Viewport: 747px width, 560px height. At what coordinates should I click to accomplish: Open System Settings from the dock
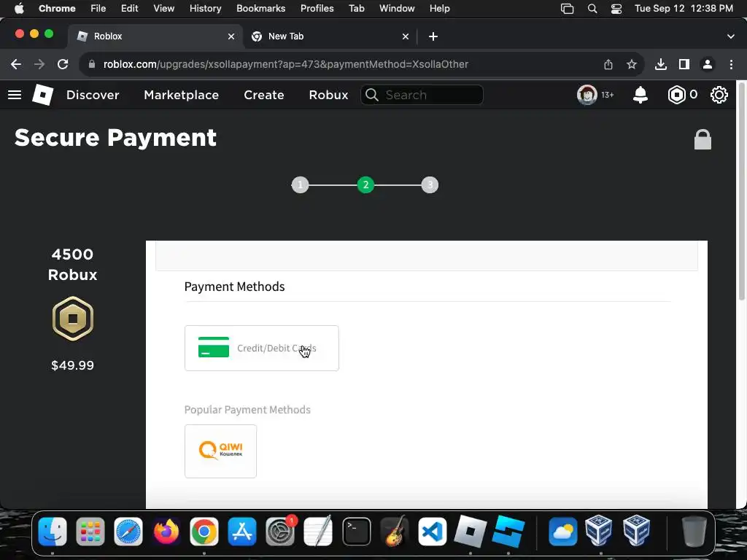(x=280, y=532)
